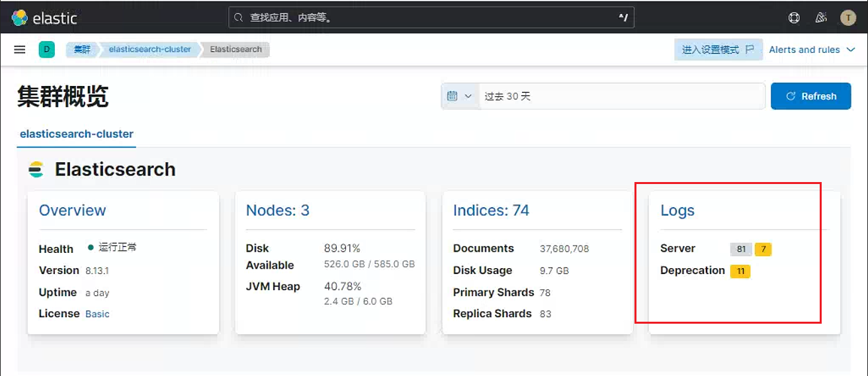Image resolution: width=868 pixels, height=376 pixels.
Task: Click the calendar icon in date picker
Action: pos(453,96)
